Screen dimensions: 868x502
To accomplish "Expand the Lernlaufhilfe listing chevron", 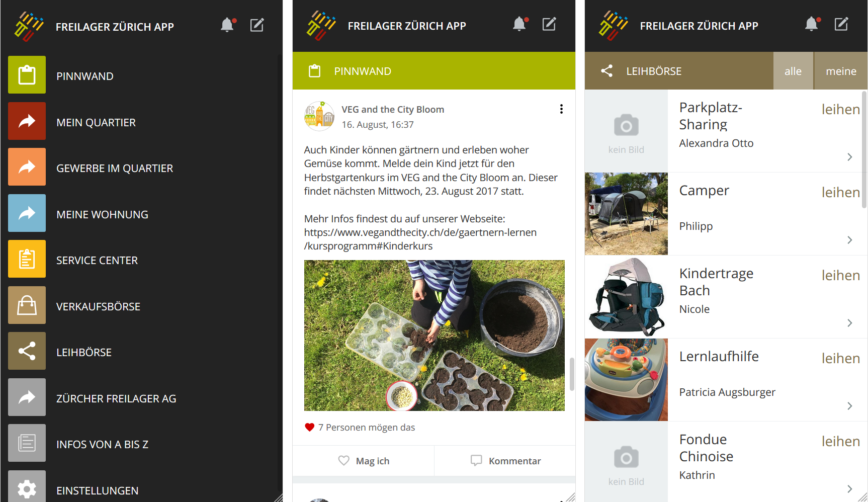I will tap(849, 406).
